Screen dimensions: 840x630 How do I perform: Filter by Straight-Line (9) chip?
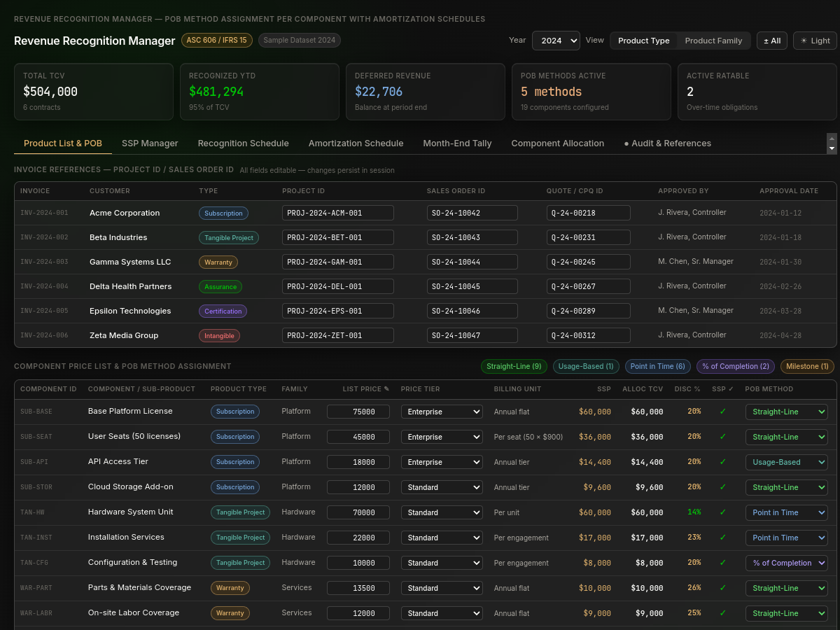tap(514, 366)
